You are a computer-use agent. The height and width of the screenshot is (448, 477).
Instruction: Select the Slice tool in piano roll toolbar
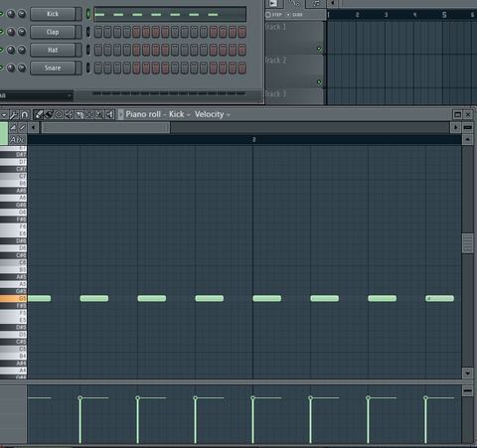79,115
